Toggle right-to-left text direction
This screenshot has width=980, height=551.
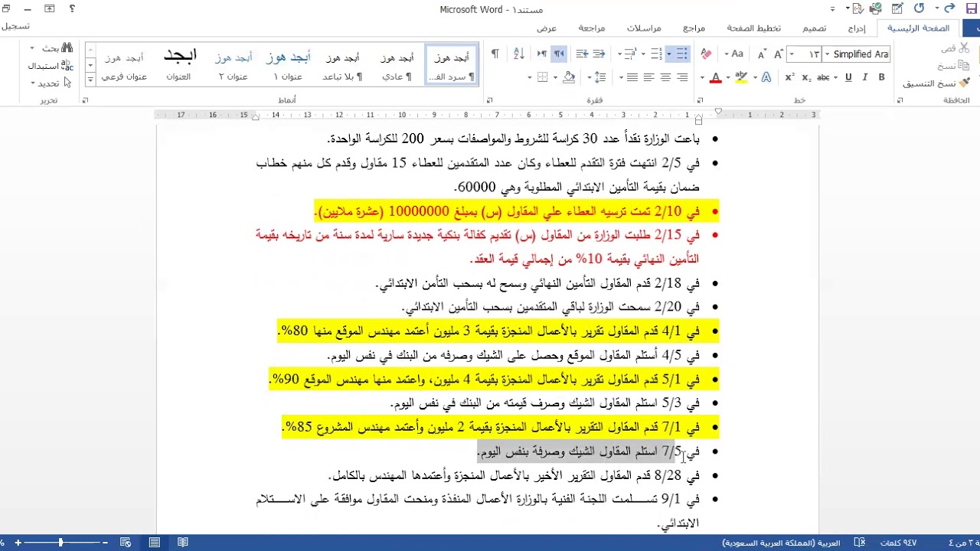tap(558, 54)
